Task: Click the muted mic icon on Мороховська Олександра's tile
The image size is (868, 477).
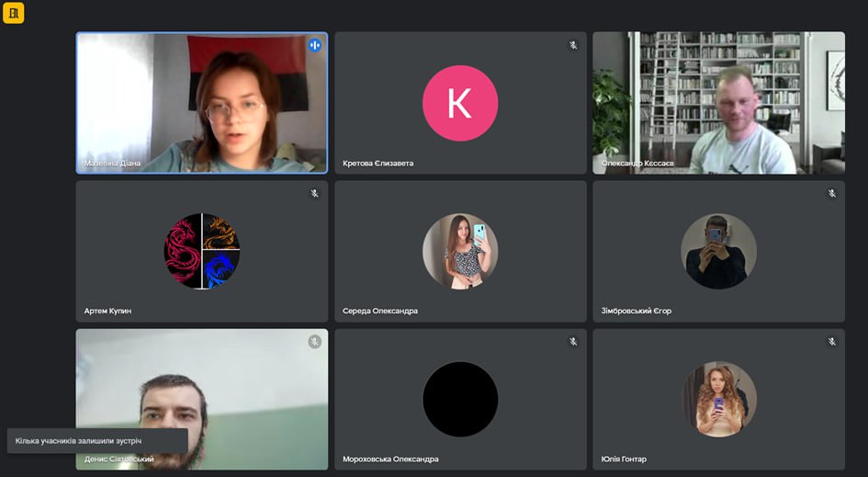Action: pos(573,342)
